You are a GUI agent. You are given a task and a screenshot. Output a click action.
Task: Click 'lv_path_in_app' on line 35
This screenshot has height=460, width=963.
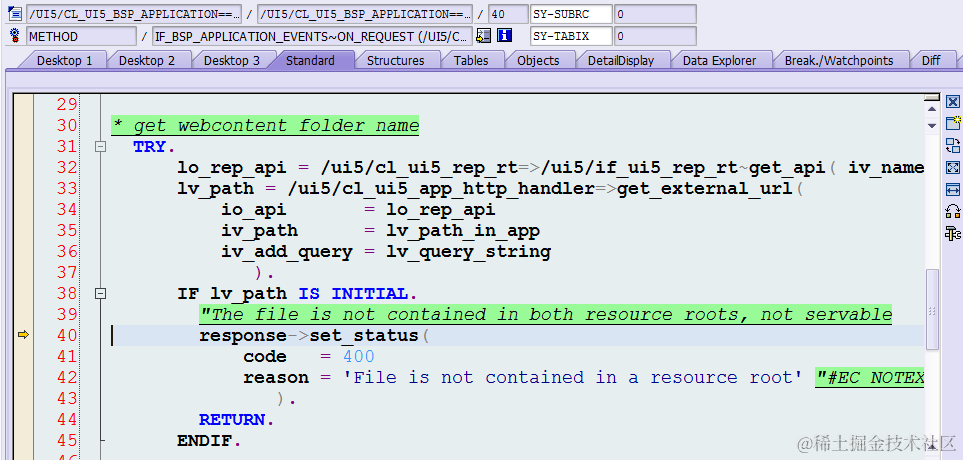463,231
